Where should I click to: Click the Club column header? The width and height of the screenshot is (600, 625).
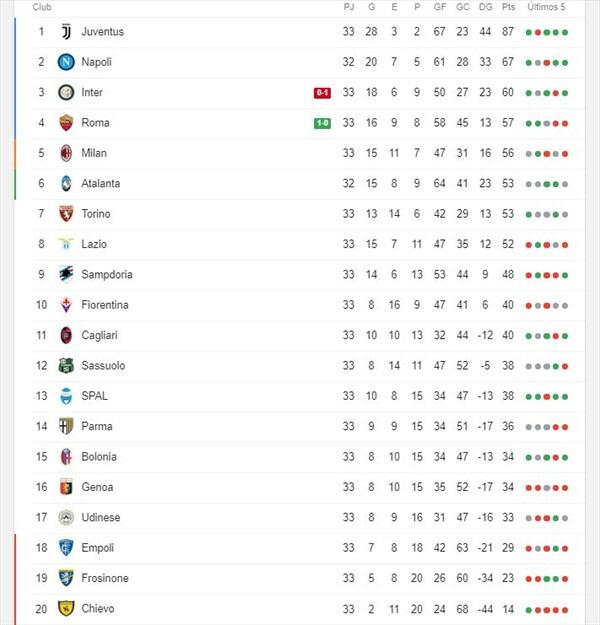pyautogui.click(x=42, y=7)
